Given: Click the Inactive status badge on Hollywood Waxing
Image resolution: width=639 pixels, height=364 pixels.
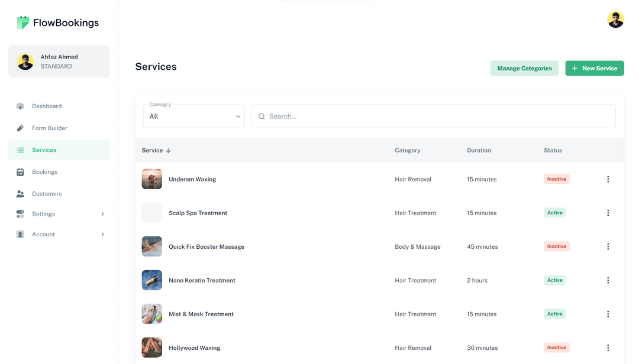Looking at the screenshot, I should coord(556,347).
